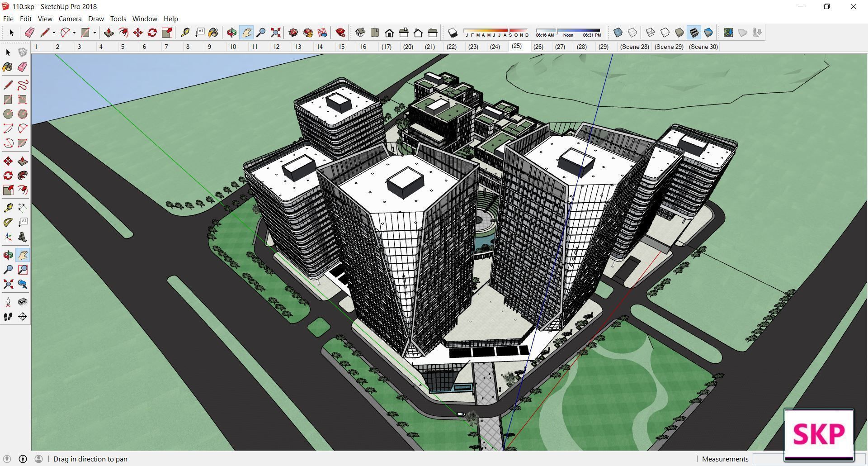Click the Orbit tool in top toolbar
The width and height of the screenshot is (868, 466).
(x=232, y=33)
